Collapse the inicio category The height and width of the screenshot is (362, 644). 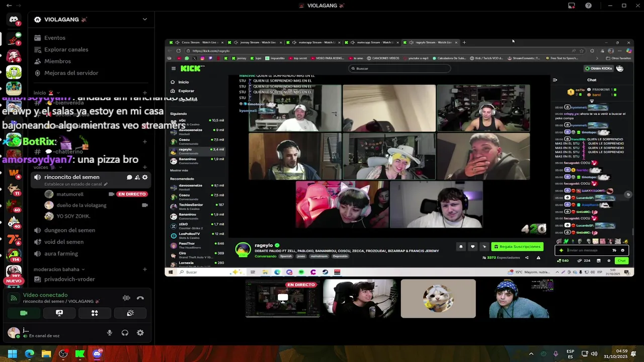(x=47, y=93)
